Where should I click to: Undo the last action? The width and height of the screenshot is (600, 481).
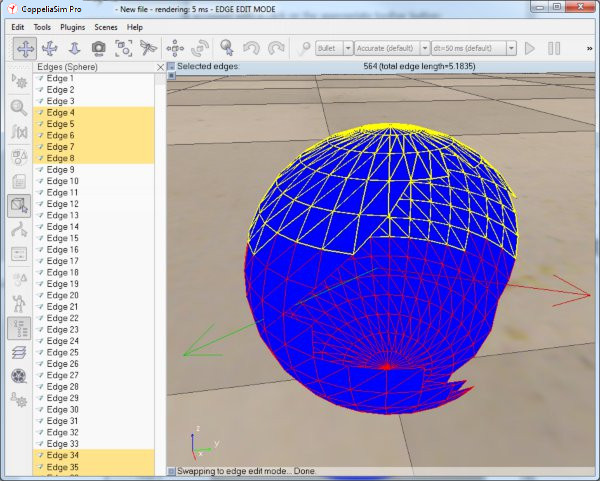(x=251, y=49)
